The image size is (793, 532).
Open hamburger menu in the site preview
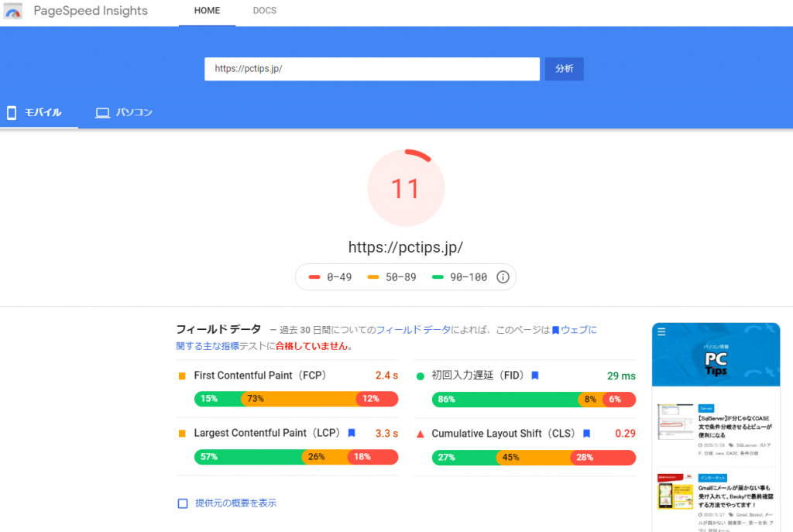[x=661, y=331]
